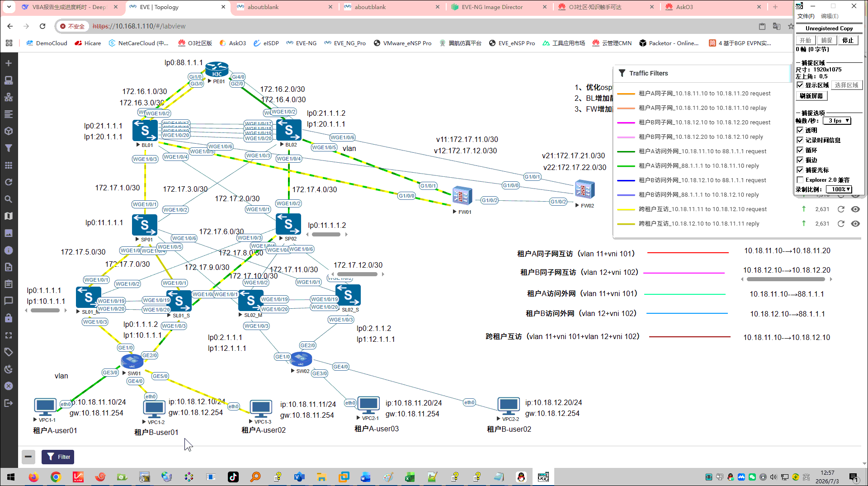The width and height of the screenshot is (868, 486).
Task: Open the TikTok app in the taskbar
Action: (x=233, y=477)
